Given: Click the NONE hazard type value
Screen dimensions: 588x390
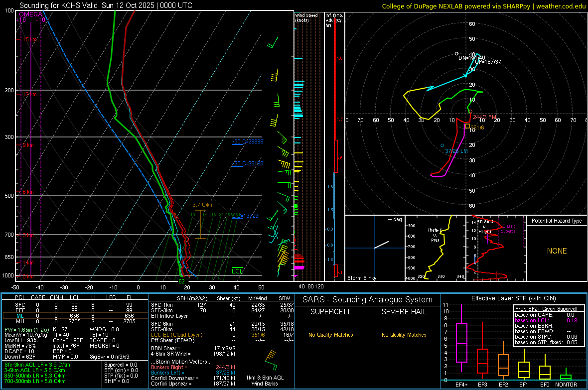Looking at the screenshot, I should pyautogui.click(x=557, y=251).
